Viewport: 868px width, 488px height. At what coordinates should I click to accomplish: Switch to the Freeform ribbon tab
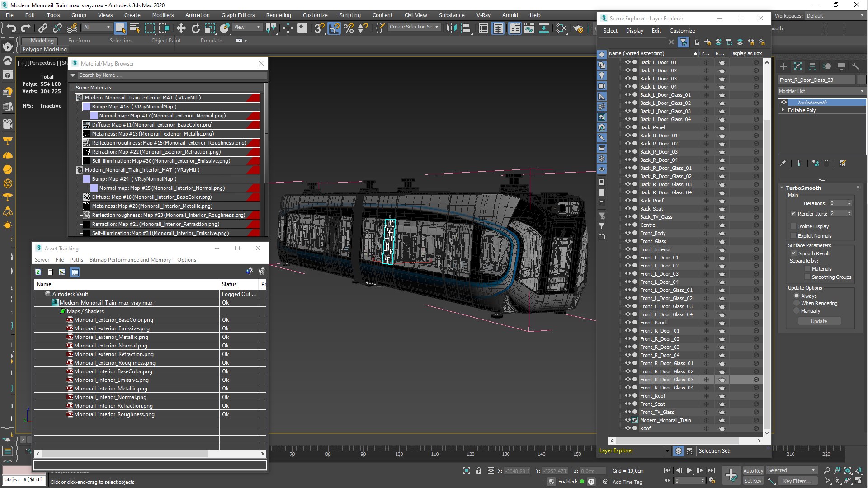tap(79, 41)
